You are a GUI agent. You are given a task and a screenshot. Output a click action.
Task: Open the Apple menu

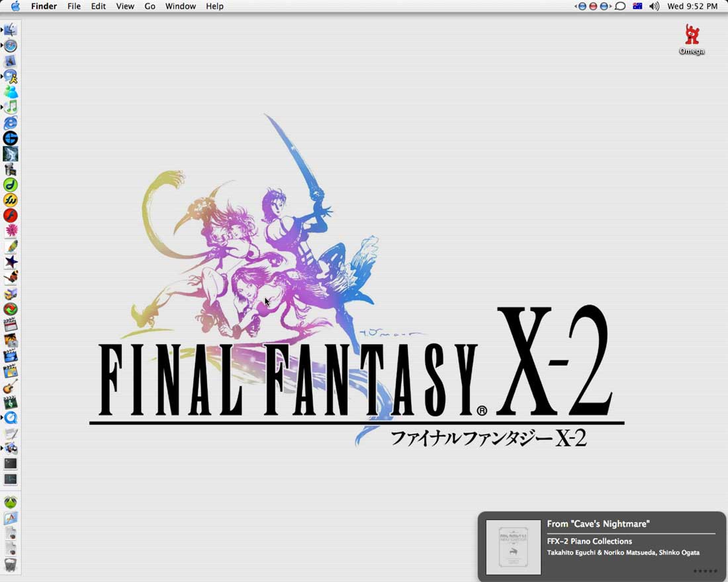click(x=15, y=6)
